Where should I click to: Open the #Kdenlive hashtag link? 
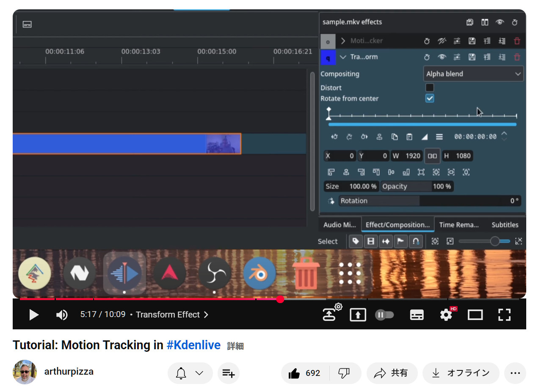pos(193,345)
